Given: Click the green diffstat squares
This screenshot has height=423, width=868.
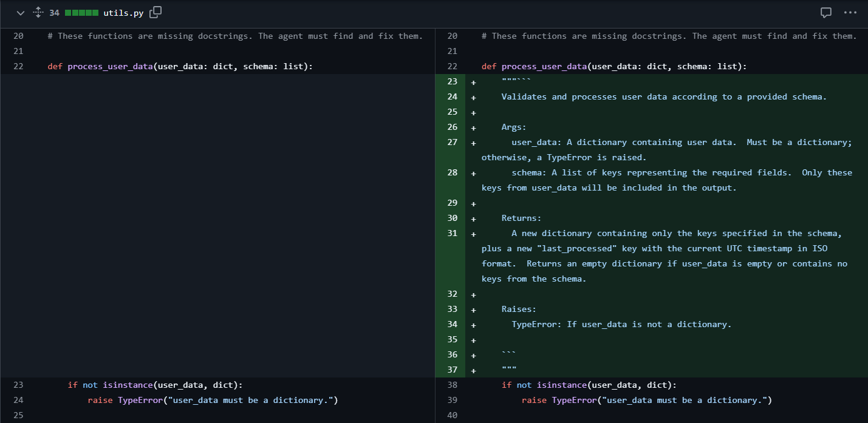Looking at the screenshot, I should click(81, 13).
